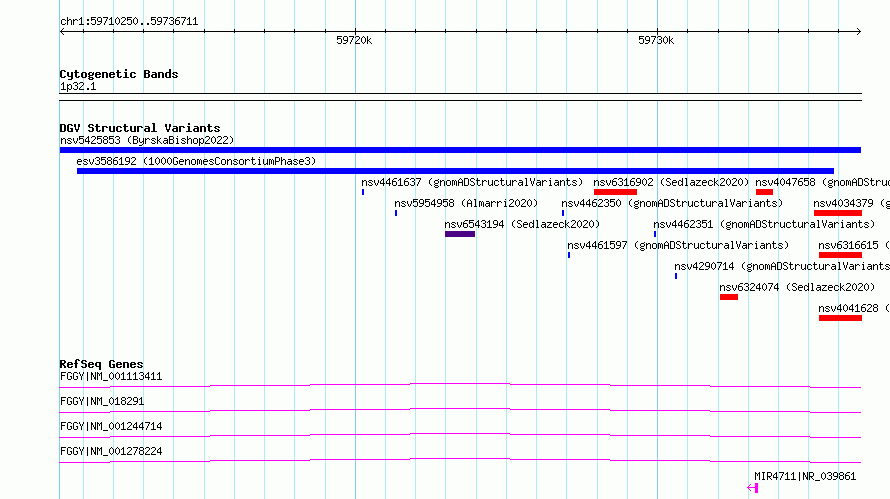Click the nsv6316615 red variant bar
The width and height of the screenshot is (890, 499).
click(x=840, y=255)
